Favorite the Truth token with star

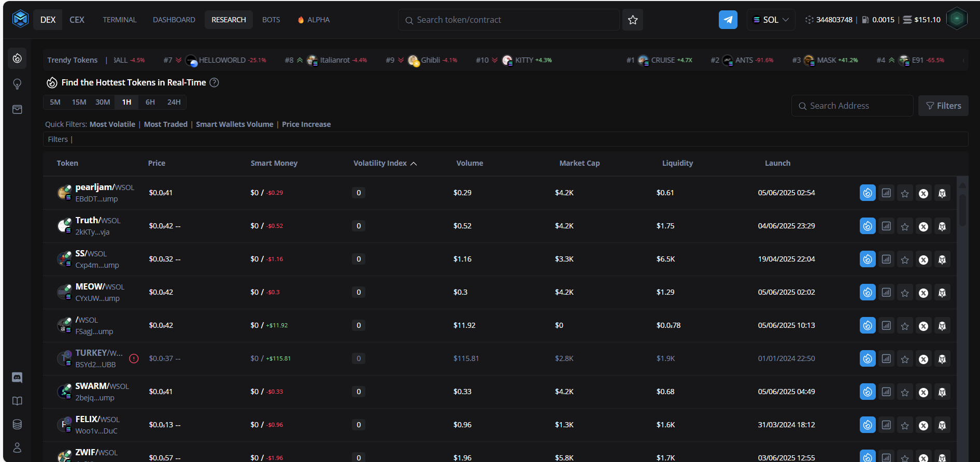[905, 226]
